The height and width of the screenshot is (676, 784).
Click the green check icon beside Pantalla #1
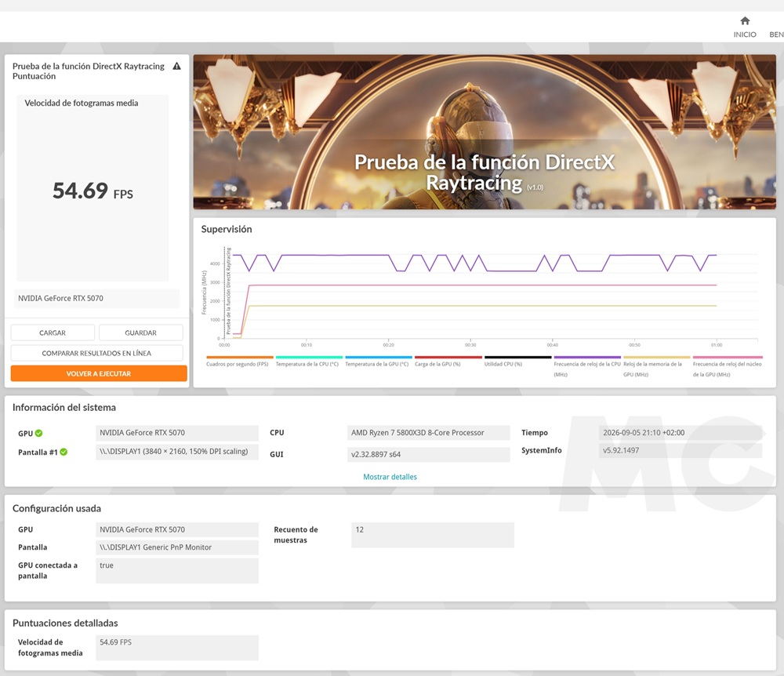[64, 452]
